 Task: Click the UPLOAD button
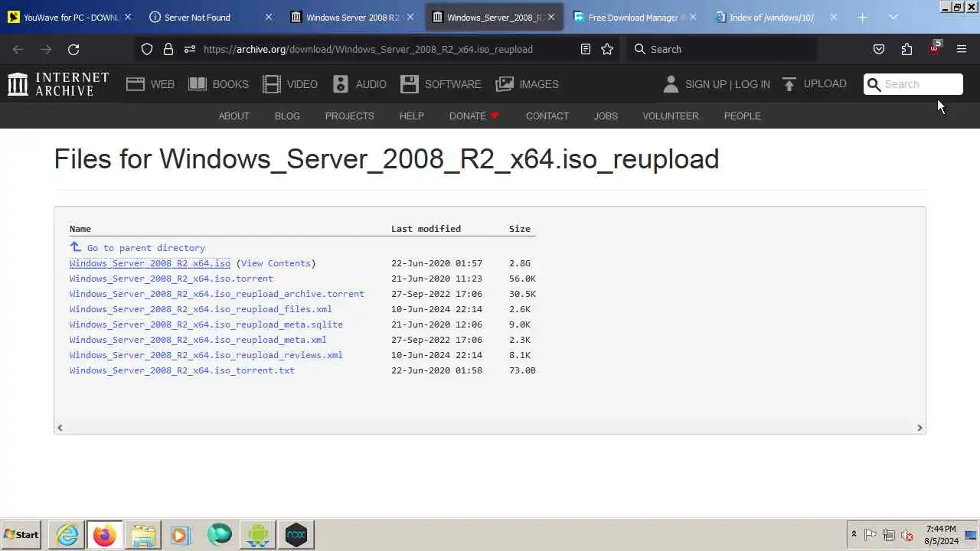click(x=814, y=84)
